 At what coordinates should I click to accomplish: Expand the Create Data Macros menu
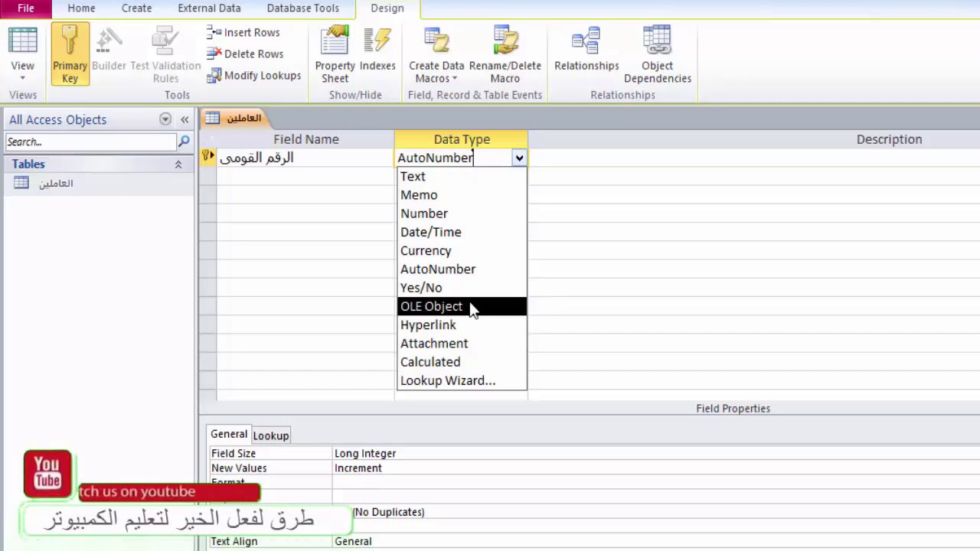coord(436,54)
